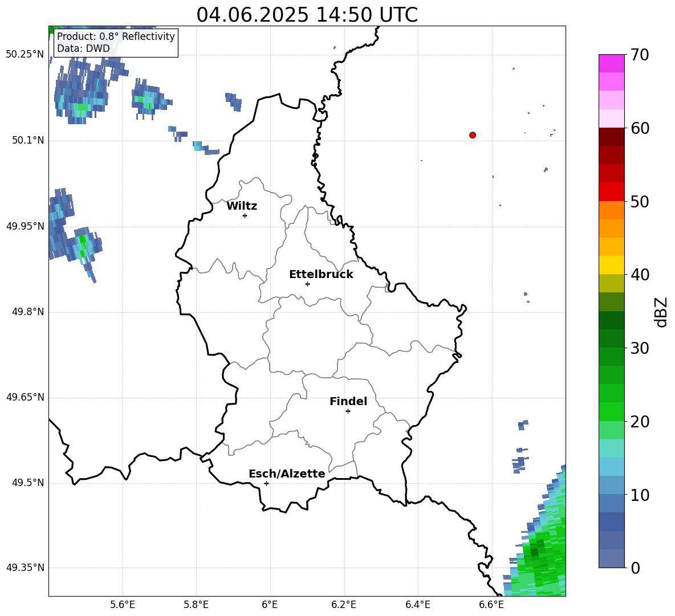This screenshot has width=675, height=616.
Task: Click the yellow 40 dBZ color band
Action: (611, 265)
